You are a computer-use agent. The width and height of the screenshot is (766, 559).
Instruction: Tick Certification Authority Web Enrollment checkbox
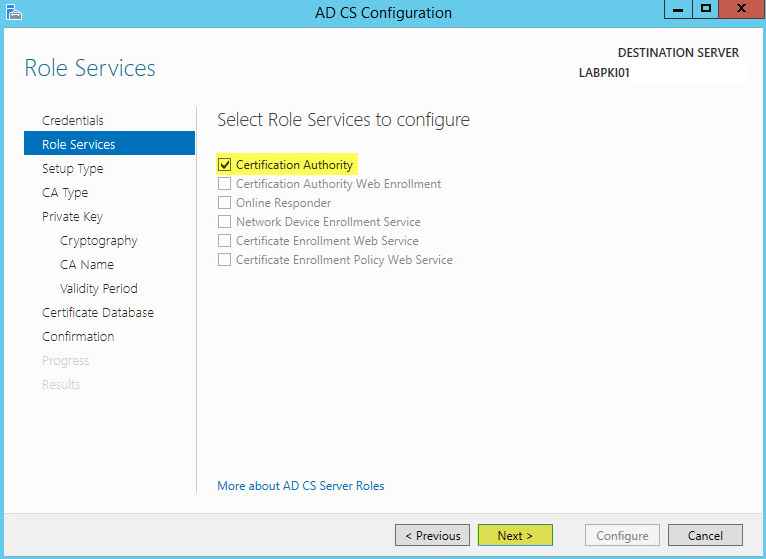click(x=224, y=184)
